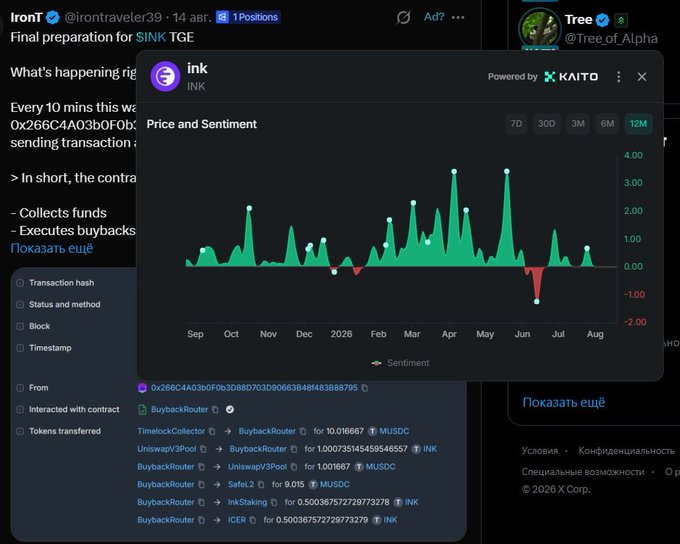
Task: Click the Условия footer link
Action: [540, 451]
